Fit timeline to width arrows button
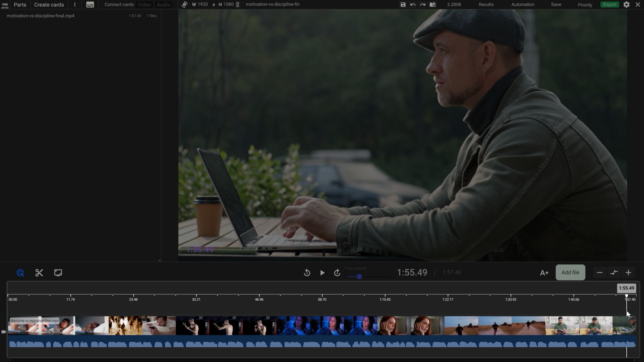Screen dimensions: 644x362 (x=614, y=273)
